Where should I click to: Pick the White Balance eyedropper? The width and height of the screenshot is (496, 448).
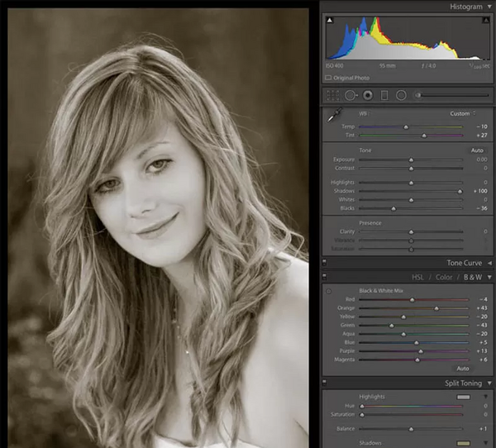coord(334,115)
